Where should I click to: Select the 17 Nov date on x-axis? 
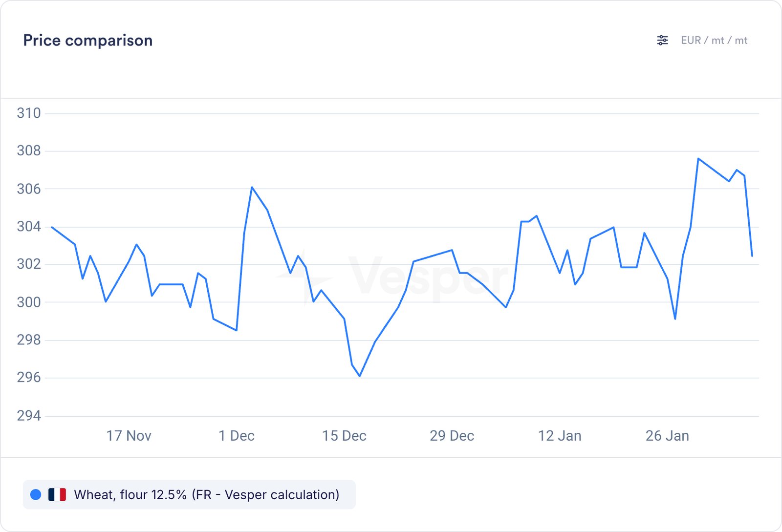[129, 436]
